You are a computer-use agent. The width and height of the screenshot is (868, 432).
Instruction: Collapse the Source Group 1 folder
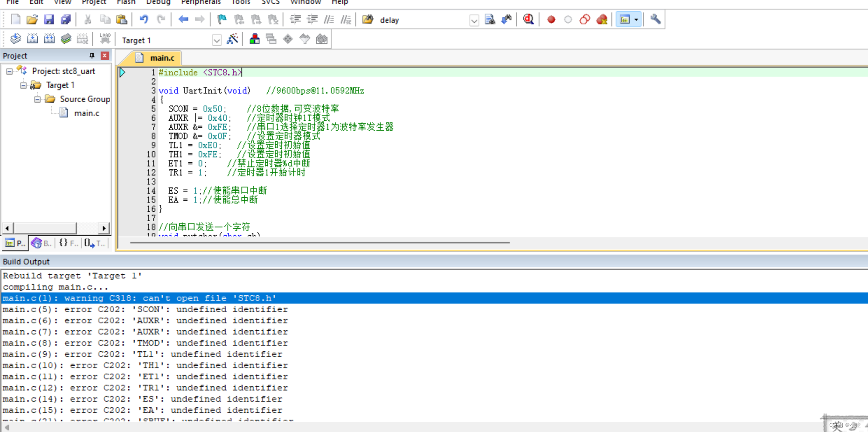[37, 99]
